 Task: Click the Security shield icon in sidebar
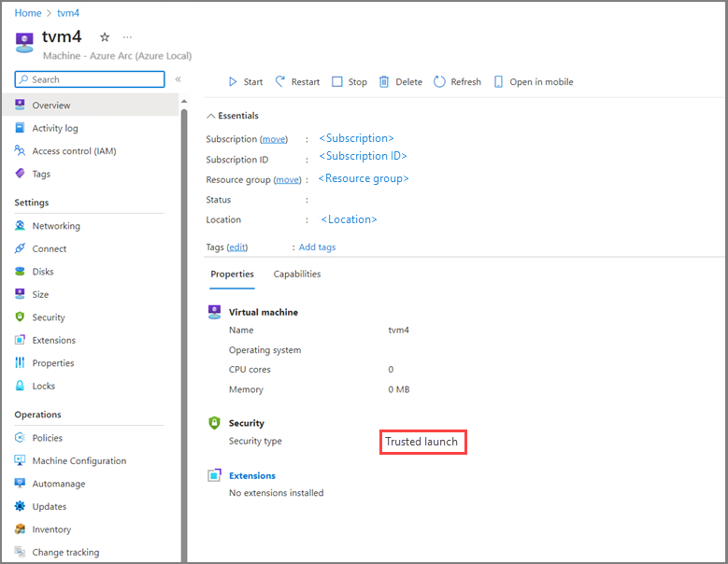pyautogui.click(x=20, y=317)
